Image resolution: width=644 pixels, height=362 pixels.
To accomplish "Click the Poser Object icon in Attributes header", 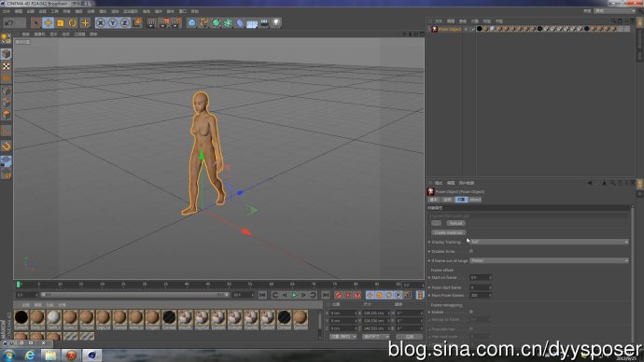I will coord(431,191).
